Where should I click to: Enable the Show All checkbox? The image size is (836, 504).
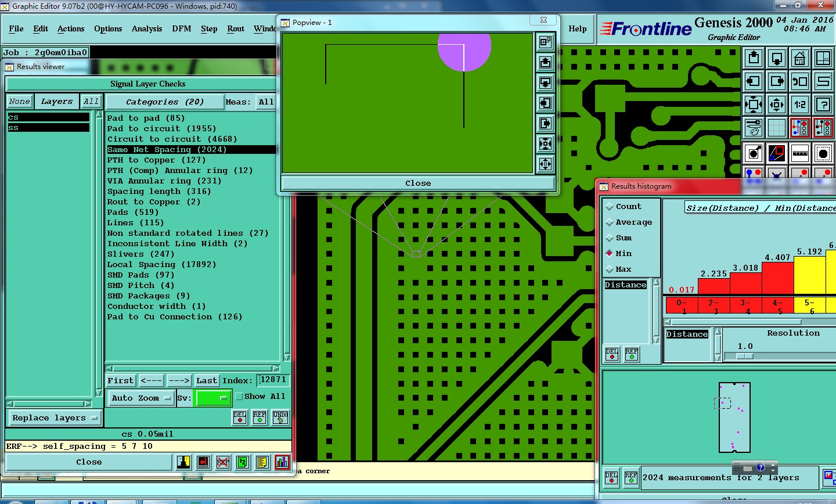(239, 396)
